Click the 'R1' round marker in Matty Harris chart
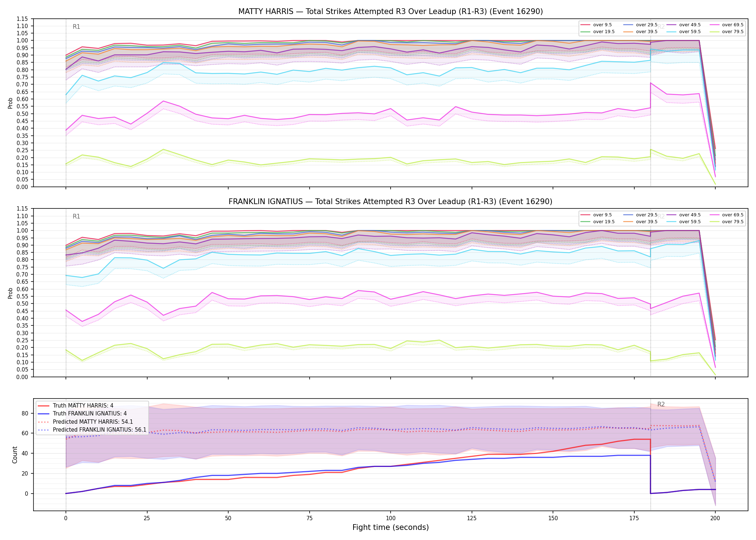The width and height of the screenshot is (756, 540). point(76,27)
